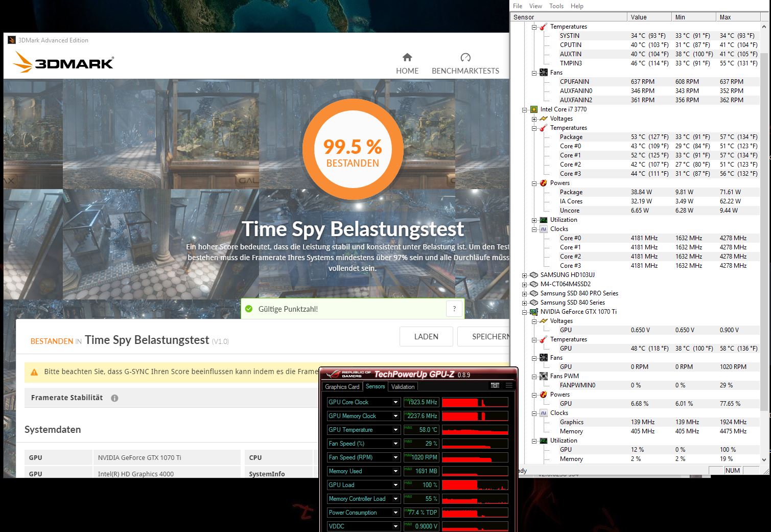Click the G-SYNC warning triangle icon
The image size is (771, 532).
pos(34,372)
